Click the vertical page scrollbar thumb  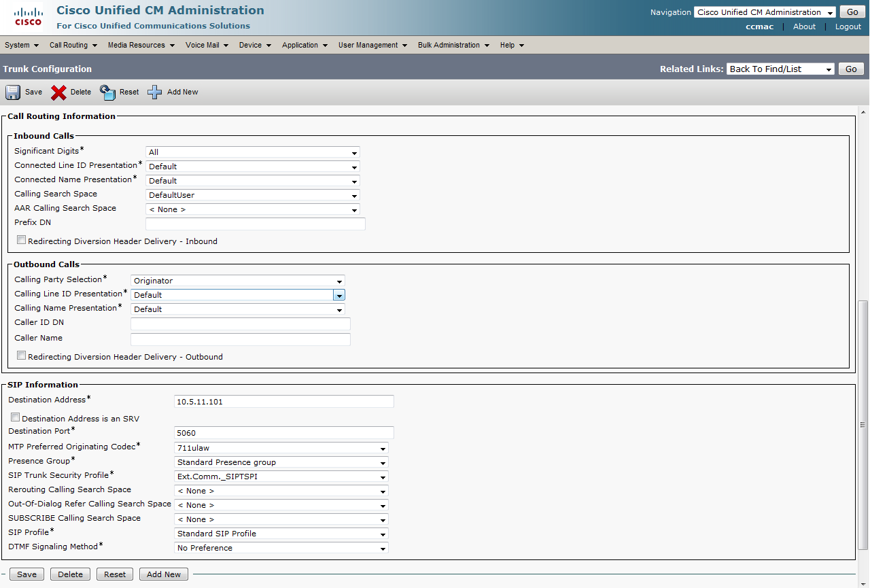[863, 425]
